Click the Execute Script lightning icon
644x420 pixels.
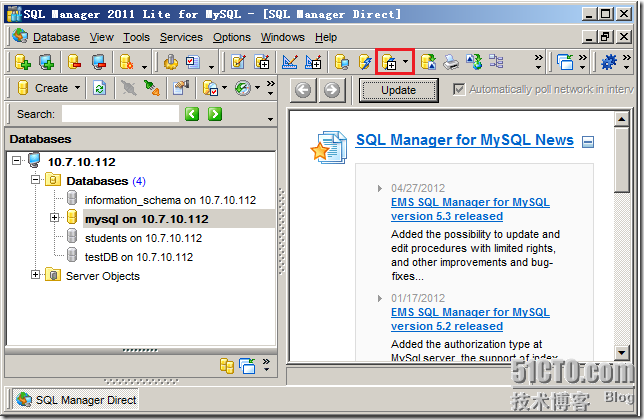click(365, 62)
